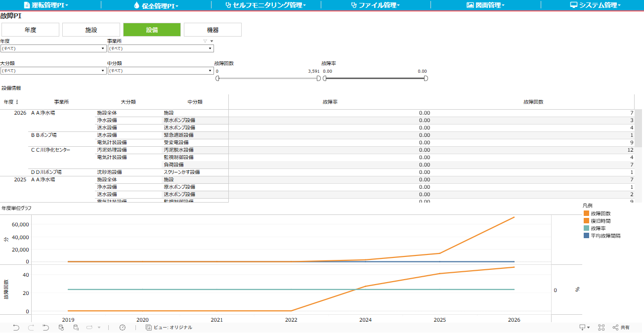This screenshot has height=335, width=644.
Task: Click the 負荷設備 cell
Action: pyautogui.click(x=173, y=165)
